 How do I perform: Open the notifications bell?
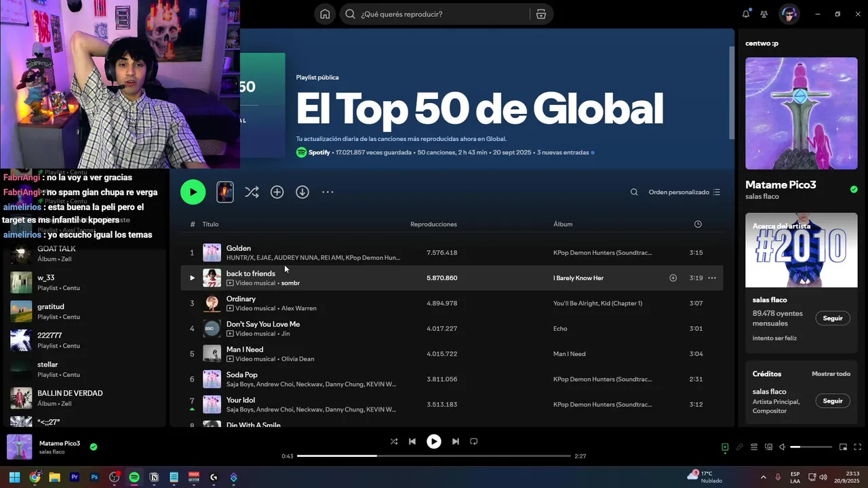[x=746, y=14]
